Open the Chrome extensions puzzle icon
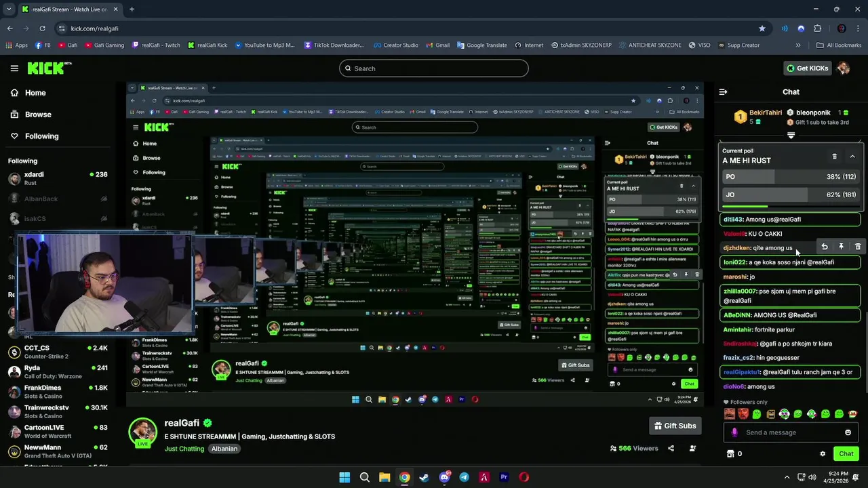Image resolution: width=868 pixels, height=488 pixels. point(817,28)
